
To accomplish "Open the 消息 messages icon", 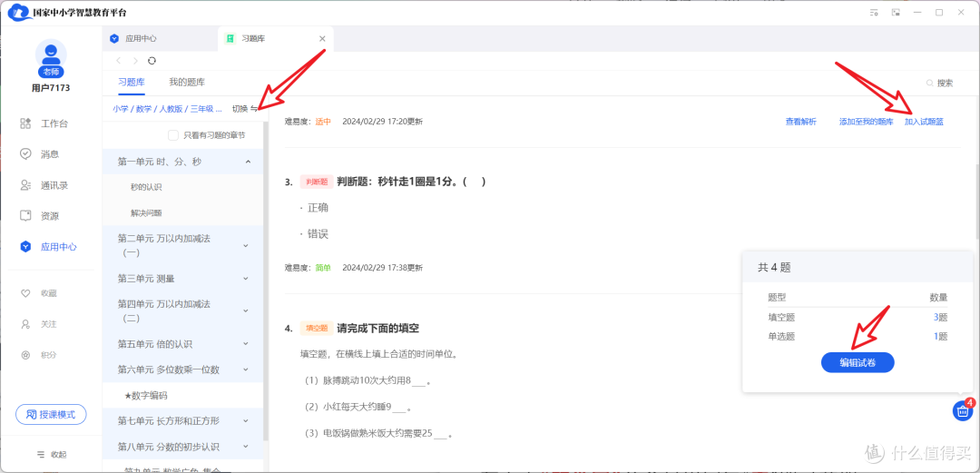I will (x=25, y=154).
